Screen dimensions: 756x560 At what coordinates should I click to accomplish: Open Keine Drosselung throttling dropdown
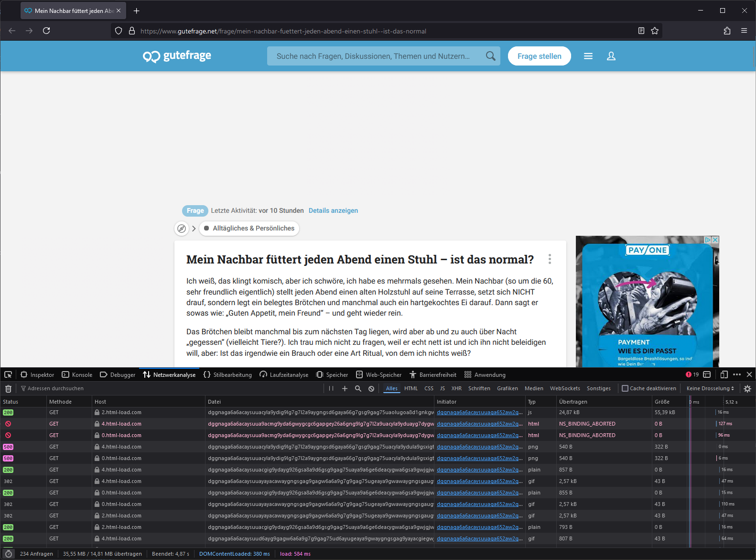(x=710, y=388)
